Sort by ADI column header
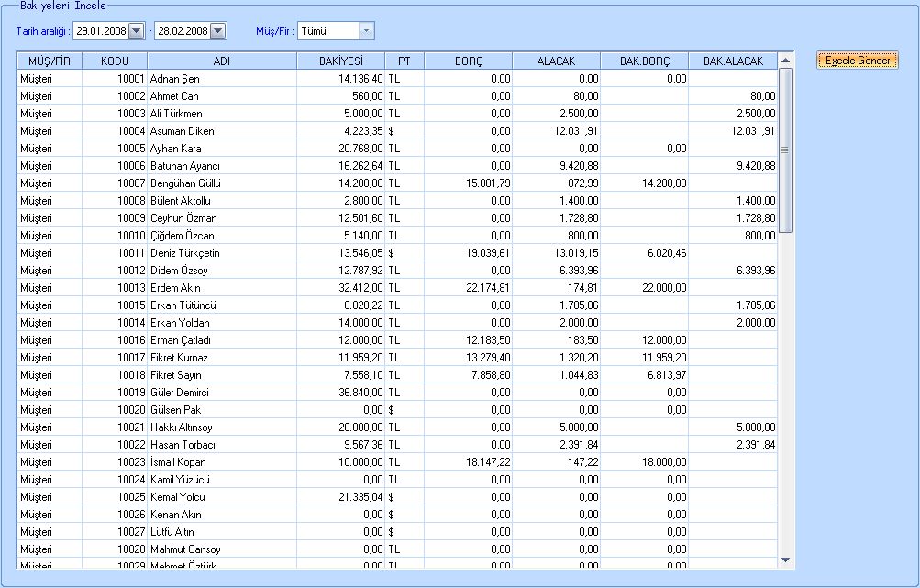Screen dimensions: 920x588 pyautogui.click(x=222, y=61)
